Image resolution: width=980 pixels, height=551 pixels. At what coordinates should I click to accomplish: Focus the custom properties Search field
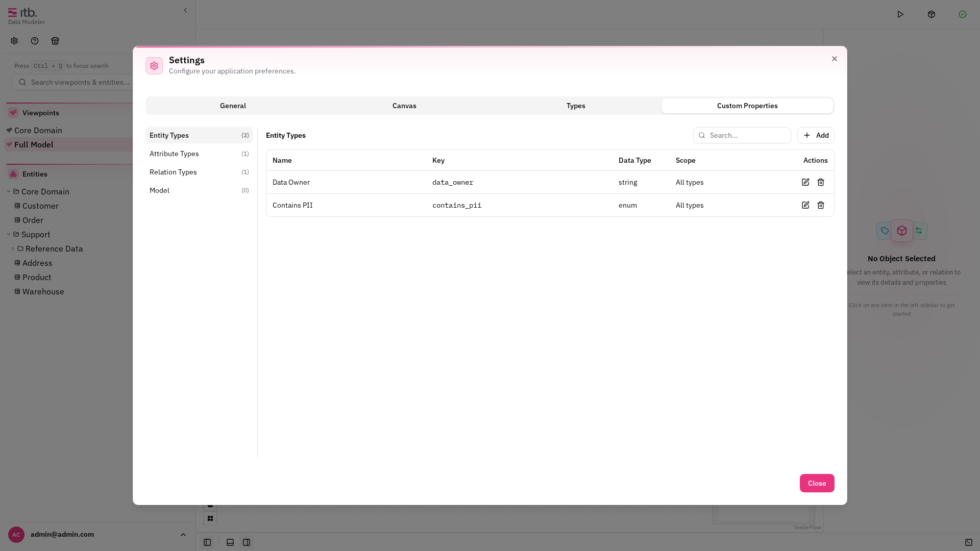[742, 135]
